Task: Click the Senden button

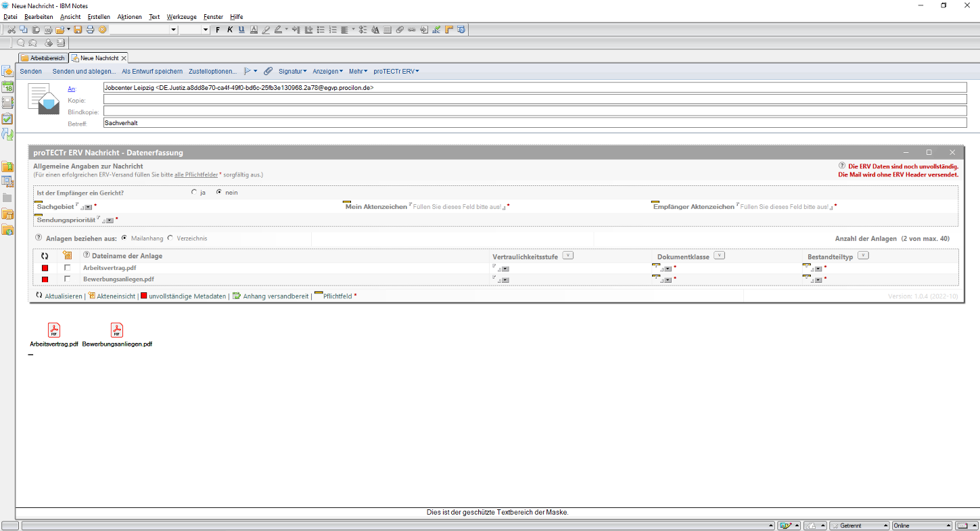Action: tap(31, 71)
